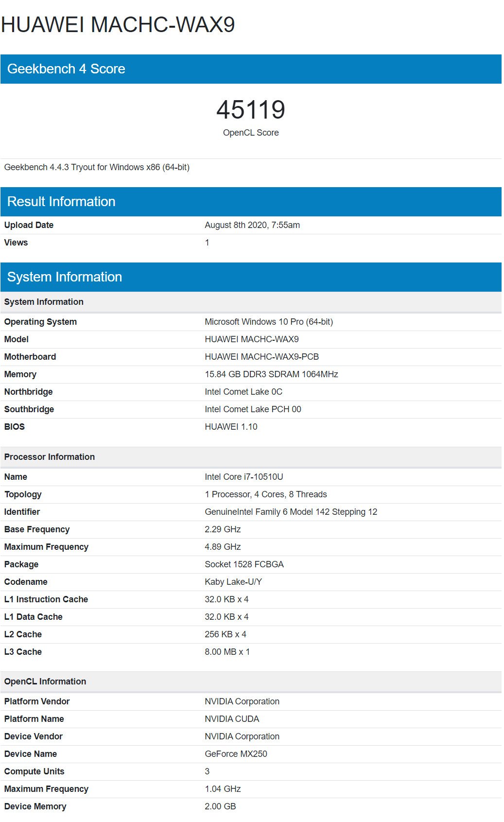Select the 4.89 GHz maximum frequency

[x=223, y=547]
